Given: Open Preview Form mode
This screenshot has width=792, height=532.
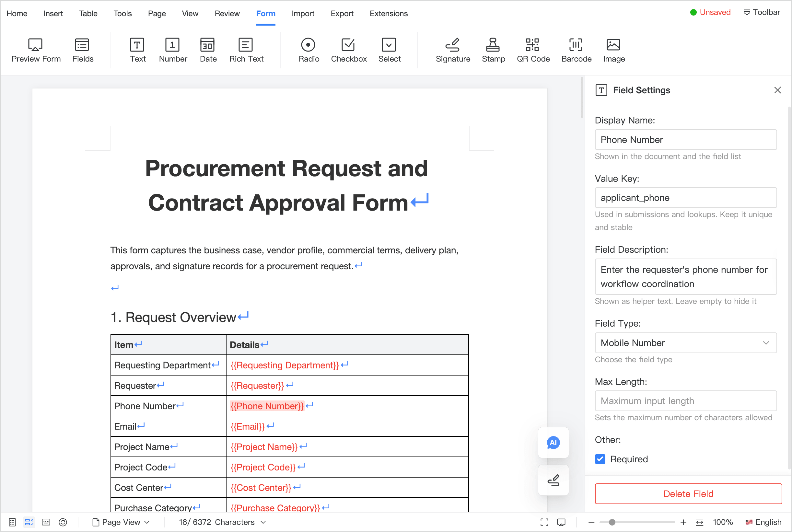Looking at the screenshot, I should point(36,50).
